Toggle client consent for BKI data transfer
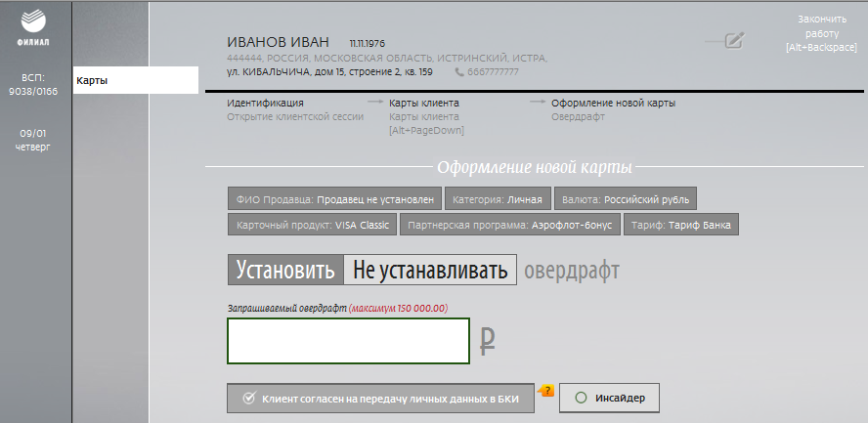 pos(381,399)
